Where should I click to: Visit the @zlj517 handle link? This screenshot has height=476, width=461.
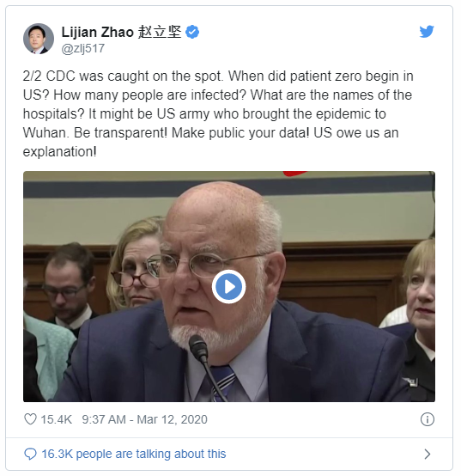click(83, 49)
